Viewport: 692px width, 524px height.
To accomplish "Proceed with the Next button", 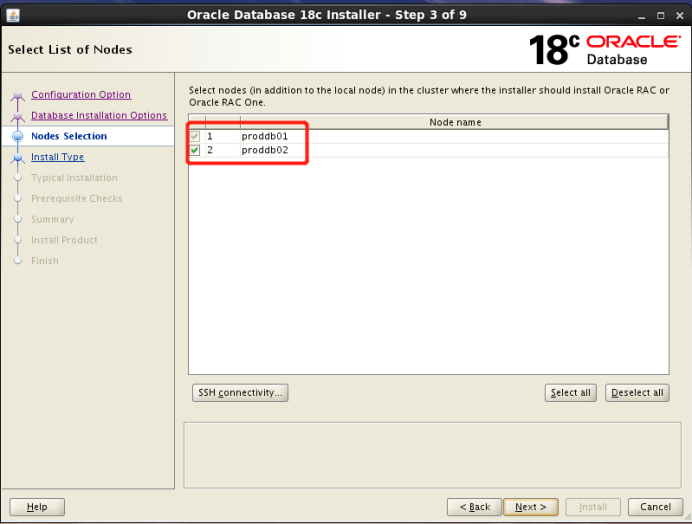I will 531,507.
